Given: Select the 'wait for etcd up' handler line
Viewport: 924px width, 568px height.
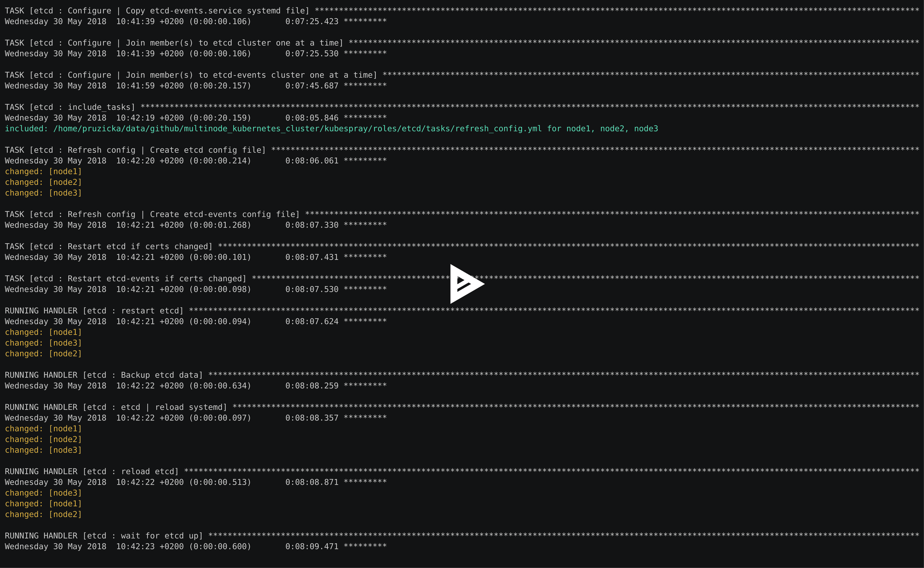Looking at the screenshot, I should click(462, 536).
